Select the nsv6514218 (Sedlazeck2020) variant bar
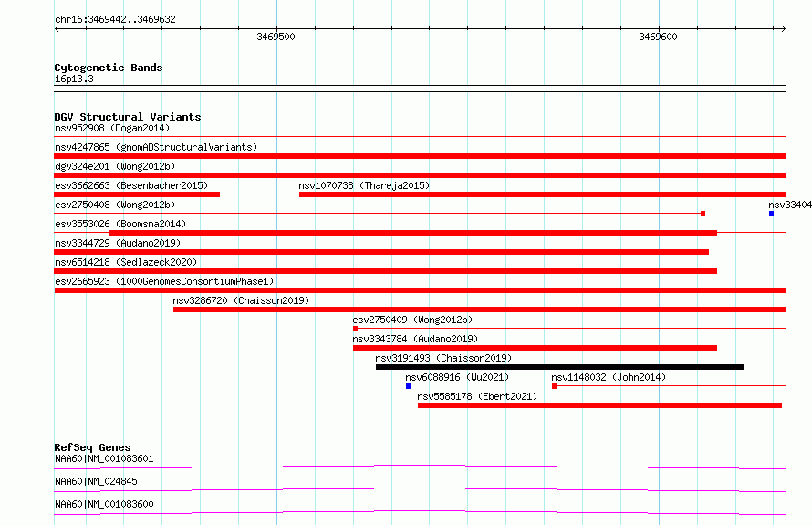 click(385, 271)
